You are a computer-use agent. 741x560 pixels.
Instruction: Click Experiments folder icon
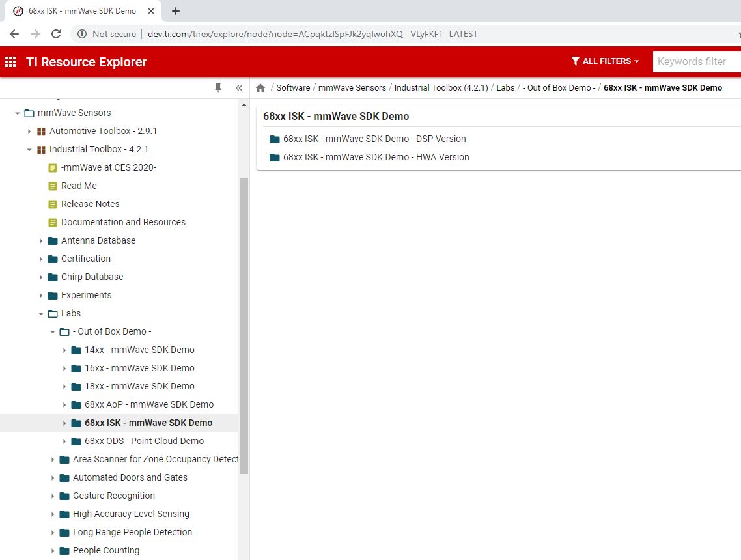tap(53, 296)
